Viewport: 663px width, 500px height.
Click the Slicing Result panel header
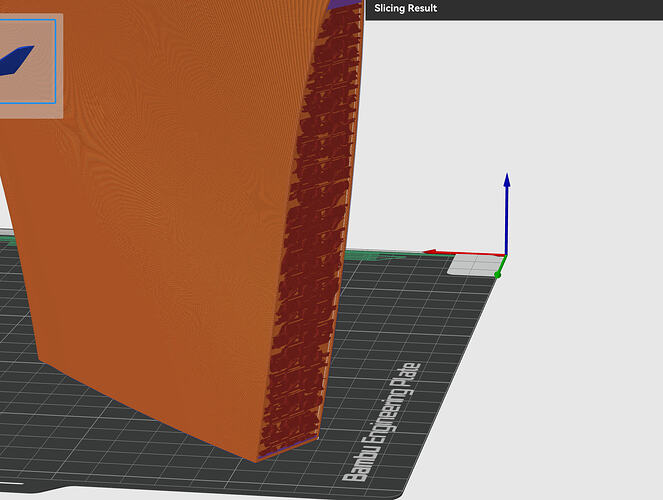tap(514, 9)
